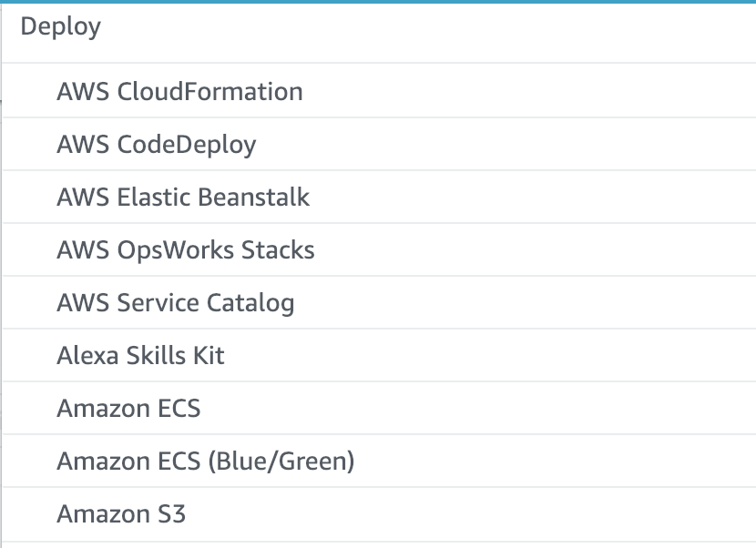Image resolution: width=756 pixels, height=548 pixels.
Task: Click the Alexa Skills Kit row
Action: pyautogui.click(x=140, y=355)
